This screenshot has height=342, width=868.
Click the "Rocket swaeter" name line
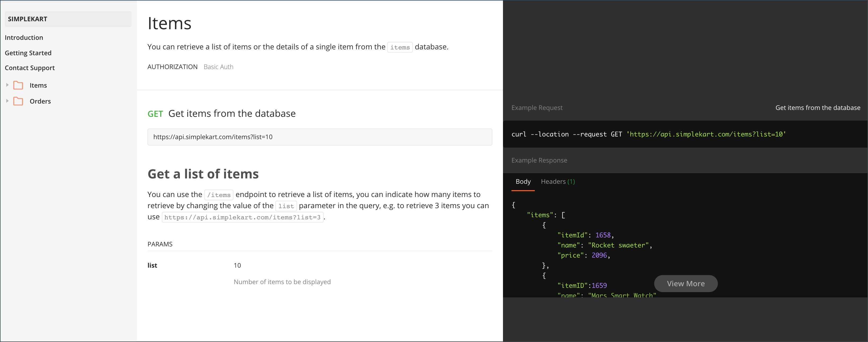pyautogui.click(x=605, y=245)
